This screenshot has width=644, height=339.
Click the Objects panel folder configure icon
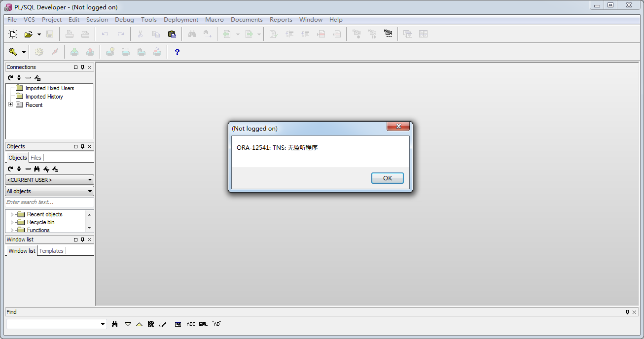point(55,169)
